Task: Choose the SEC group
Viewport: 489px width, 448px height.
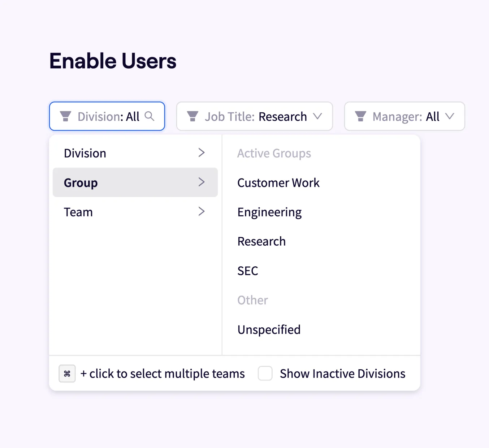Action: 248,271
